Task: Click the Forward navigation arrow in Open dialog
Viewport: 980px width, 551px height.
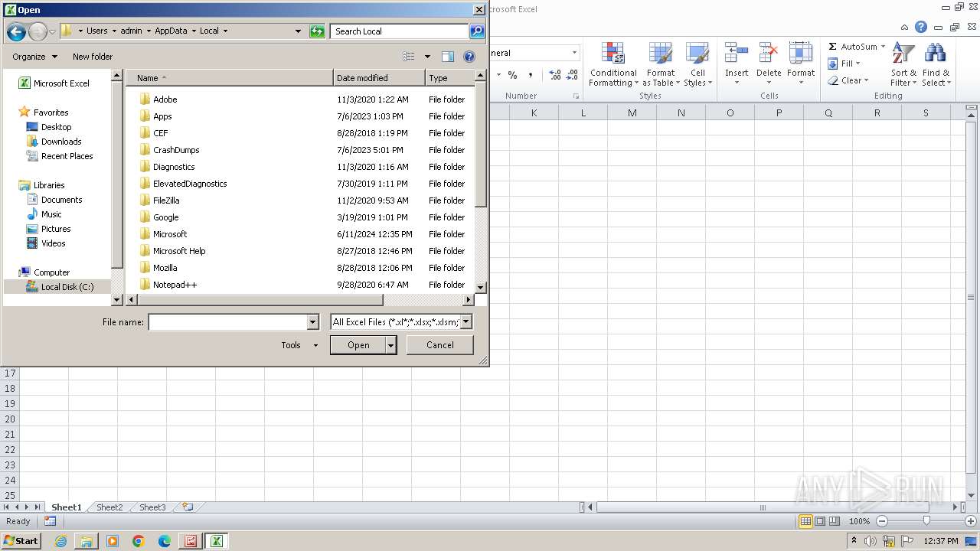Action: pos(38,31)
